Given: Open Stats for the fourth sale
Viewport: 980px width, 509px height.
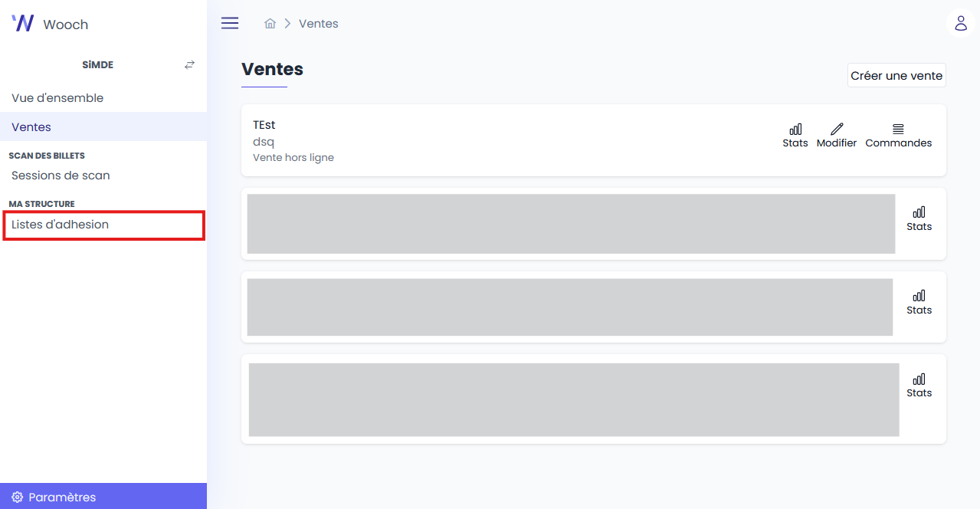Looking at the screenshot, I should (x=919, y=385).
